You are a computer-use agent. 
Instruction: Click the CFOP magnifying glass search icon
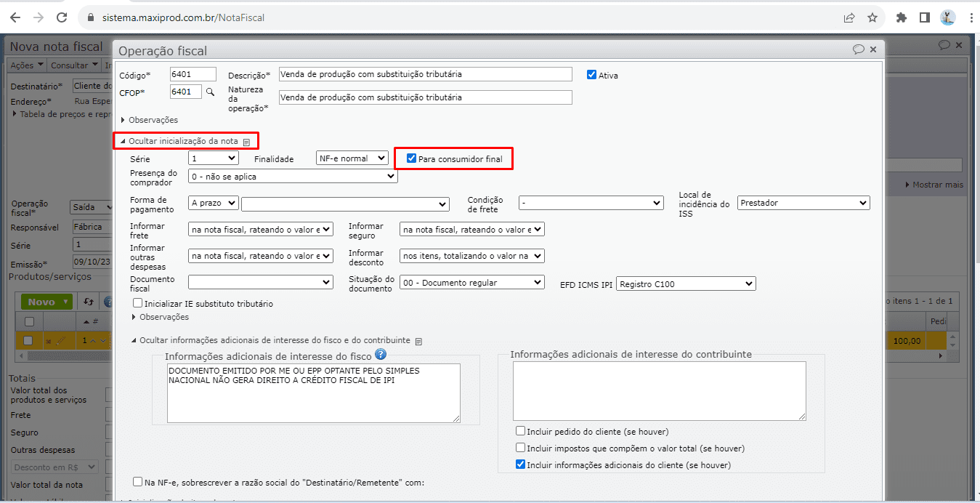click(x=210, y=92)
